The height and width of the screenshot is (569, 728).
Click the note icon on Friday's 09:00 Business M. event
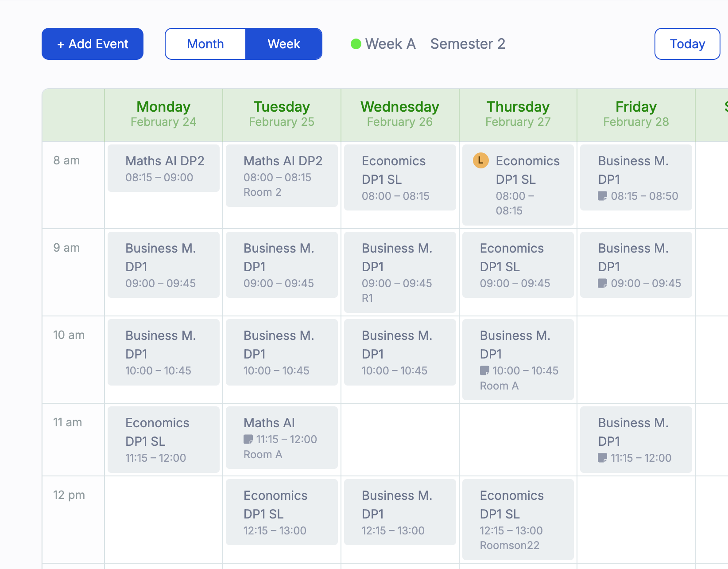(x=604, y=284)
